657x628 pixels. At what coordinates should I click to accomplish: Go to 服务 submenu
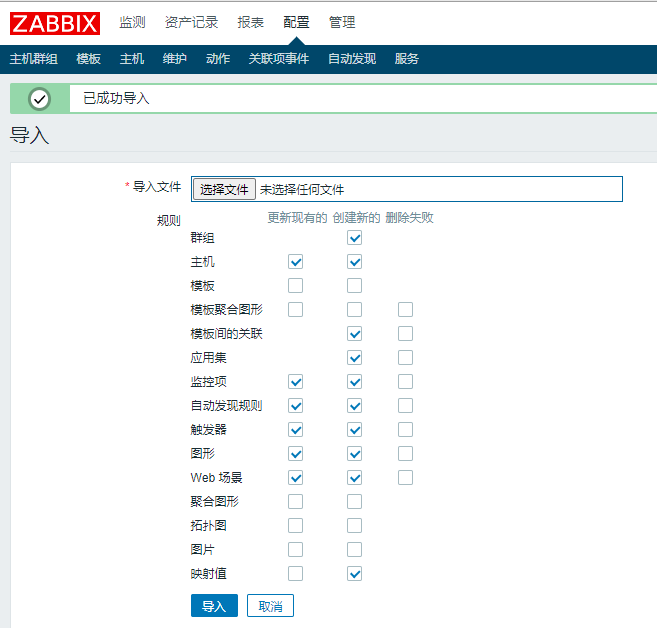pyautogui.click(x=406, y=59)
